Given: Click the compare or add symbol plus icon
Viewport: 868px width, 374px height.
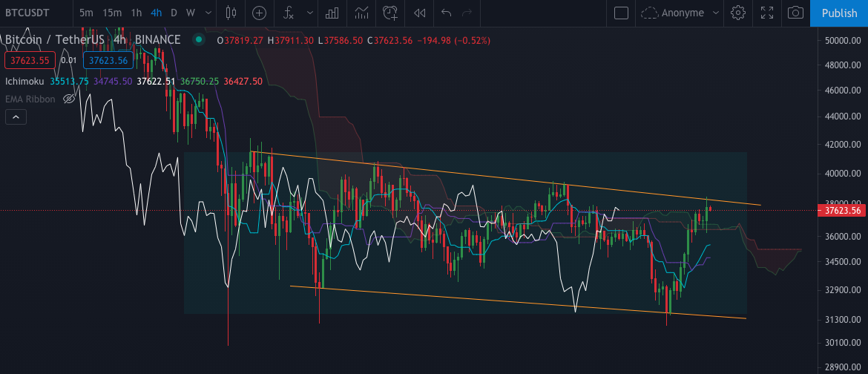Looking at the screenshot, I should click(x=259, y=13).
